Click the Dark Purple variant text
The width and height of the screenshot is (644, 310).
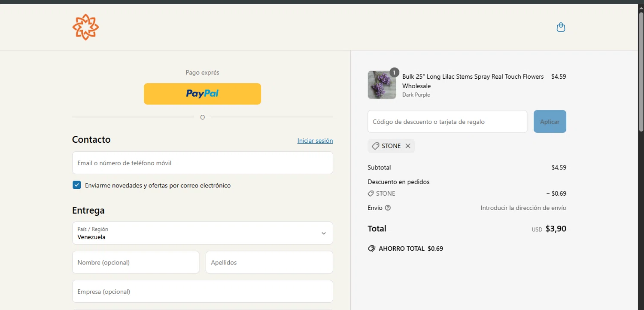click(416, 95)
